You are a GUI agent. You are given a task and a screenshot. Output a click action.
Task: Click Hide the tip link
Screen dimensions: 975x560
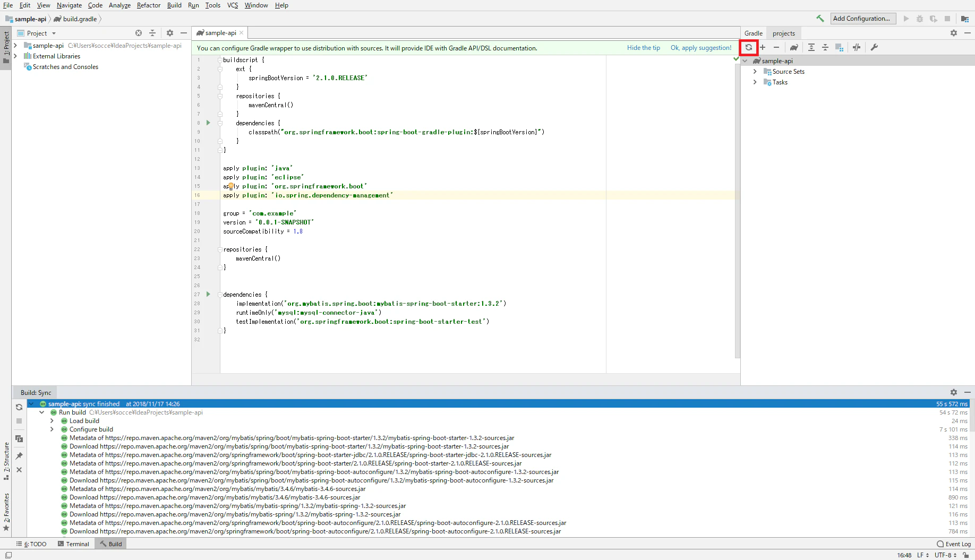(644, 48)
